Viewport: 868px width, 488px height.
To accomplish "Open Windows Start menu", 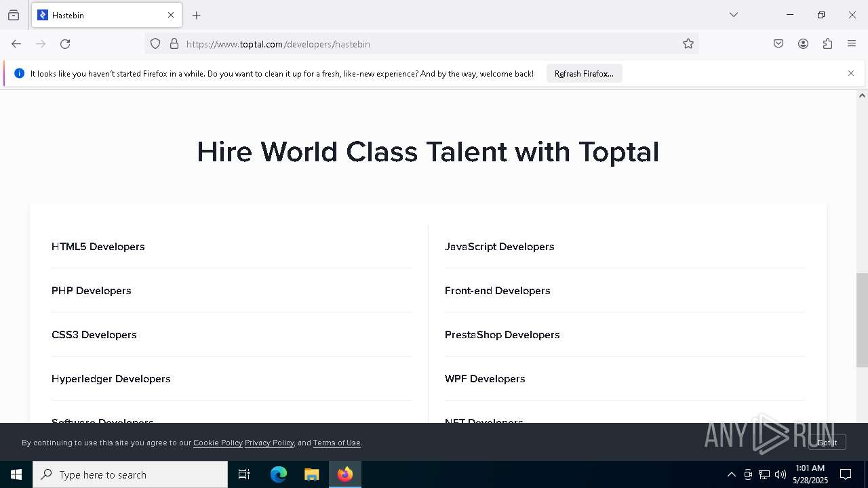I will (x=16, y=474).
